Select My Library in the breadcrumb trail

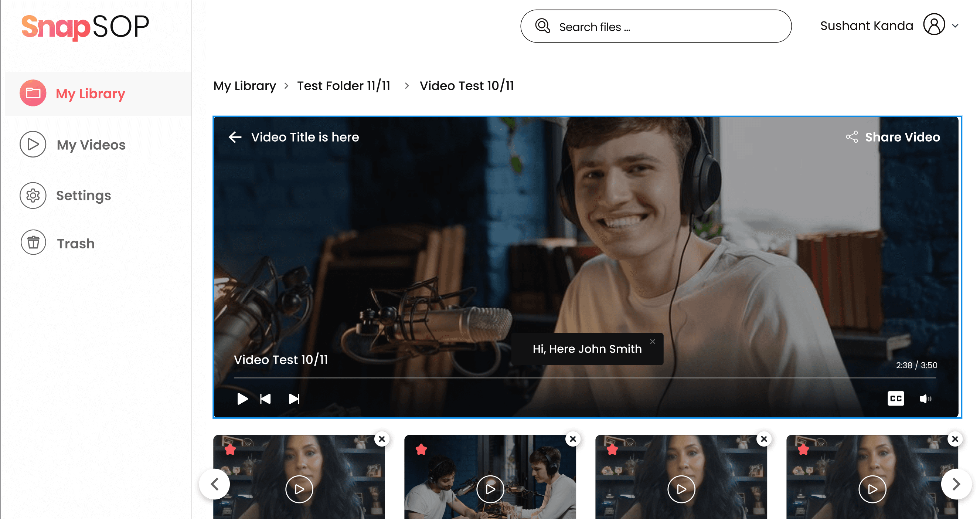244,86
